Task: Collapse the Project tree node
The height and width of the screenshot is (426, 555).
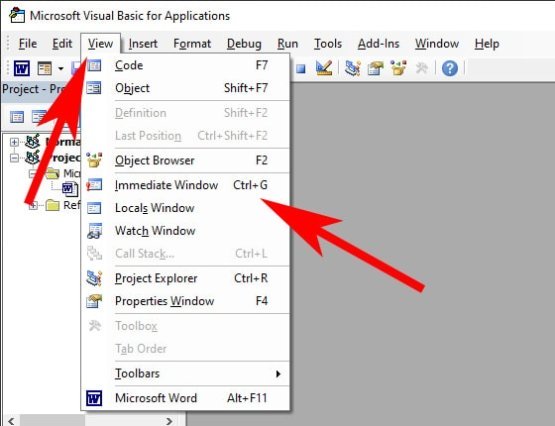Action: (x=14, y=158)
